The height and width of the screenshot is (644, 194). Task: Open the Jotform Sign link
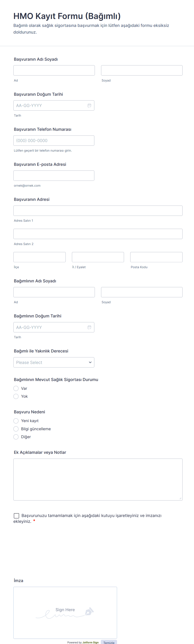pos(90,642)
